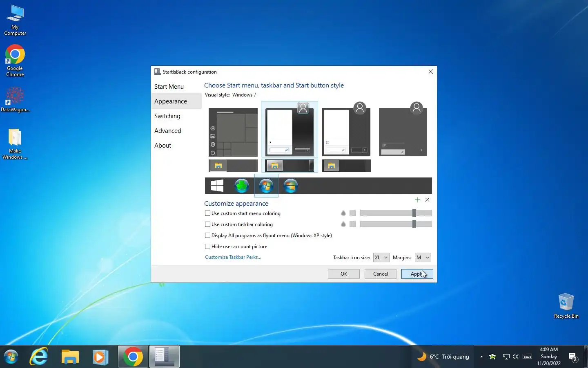Click the taskbar color swatch

(x=353, y=224)
